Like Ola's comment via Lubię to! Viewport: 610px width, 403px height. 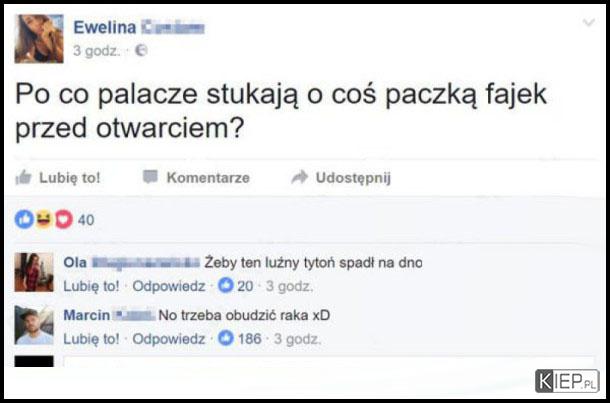pyautogui.click(x=91, y=286)
